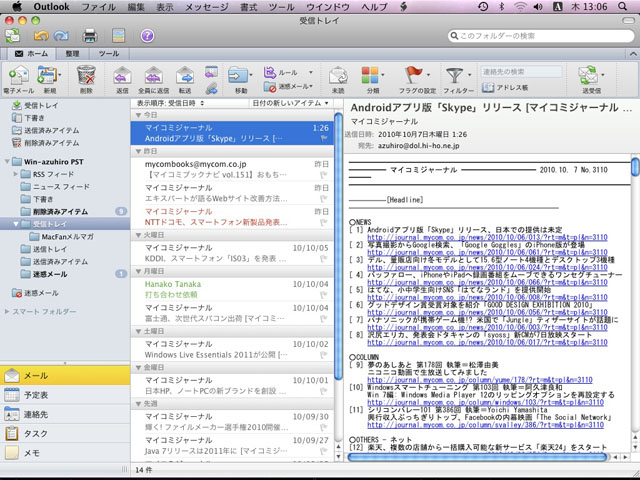Open the purple Help icon
The height and width of the screenshot is (480, 640).
[x=147, y=36]
